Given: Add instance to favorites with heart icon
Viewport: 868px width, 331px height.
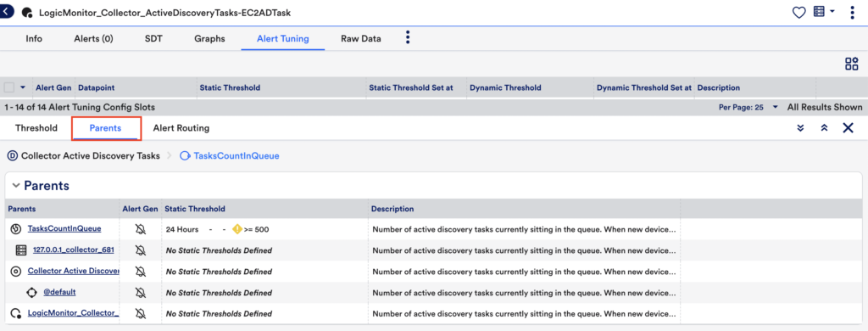Looking at the screenshot, I should point(798,12).
